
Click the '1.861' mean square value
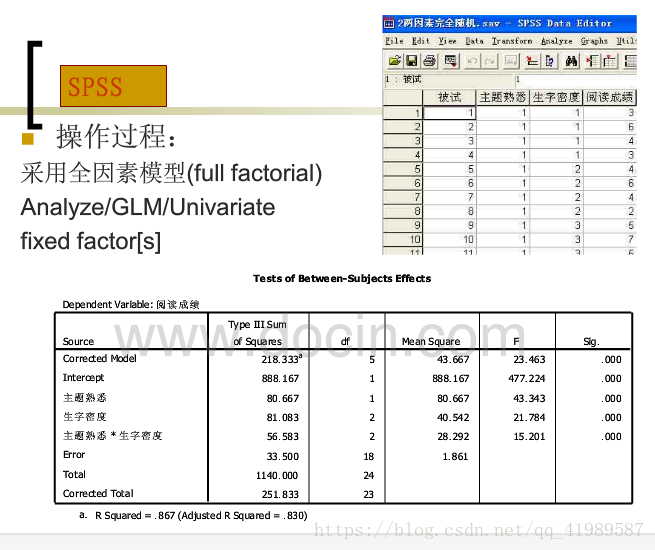[455, 456]
